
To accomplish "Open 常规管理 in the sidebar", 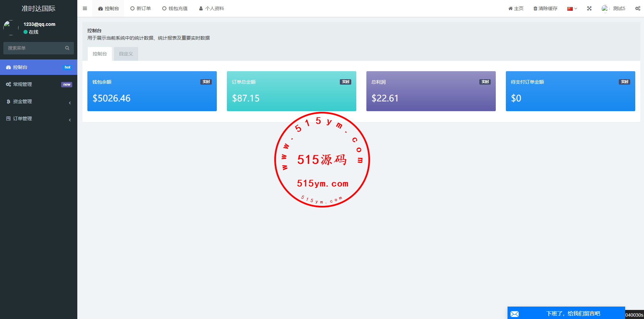I will pyautogui.click(x=39, y=84).
